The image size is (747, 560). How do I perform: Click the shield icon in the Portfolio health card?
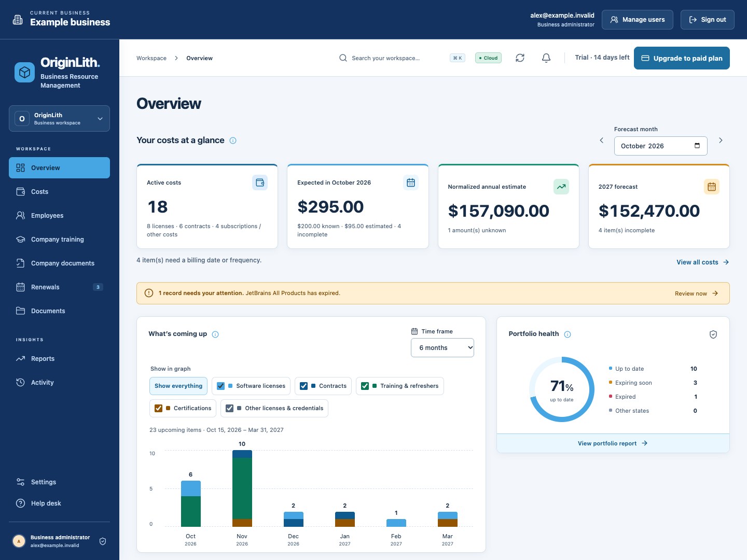click(713, 334)
